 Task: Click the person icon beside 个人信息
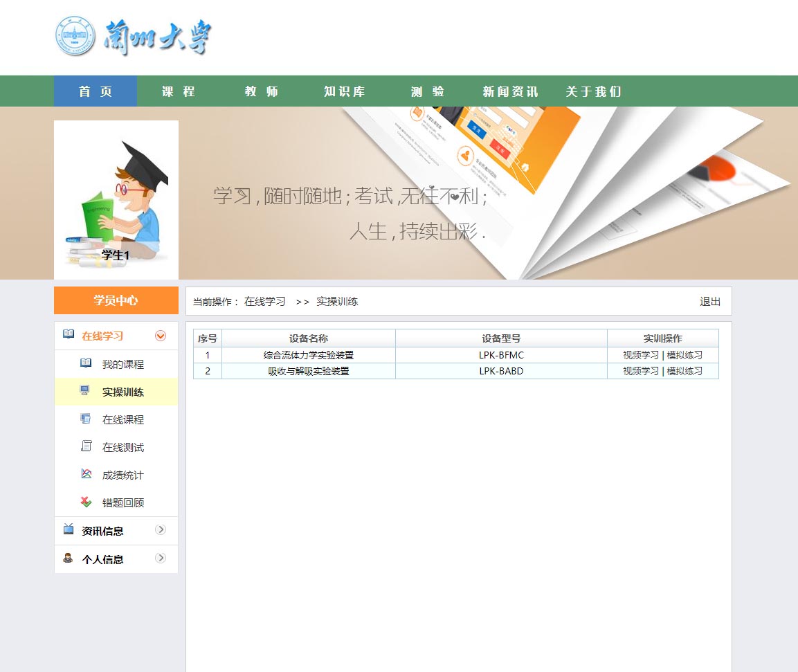[x=68, y=558]
